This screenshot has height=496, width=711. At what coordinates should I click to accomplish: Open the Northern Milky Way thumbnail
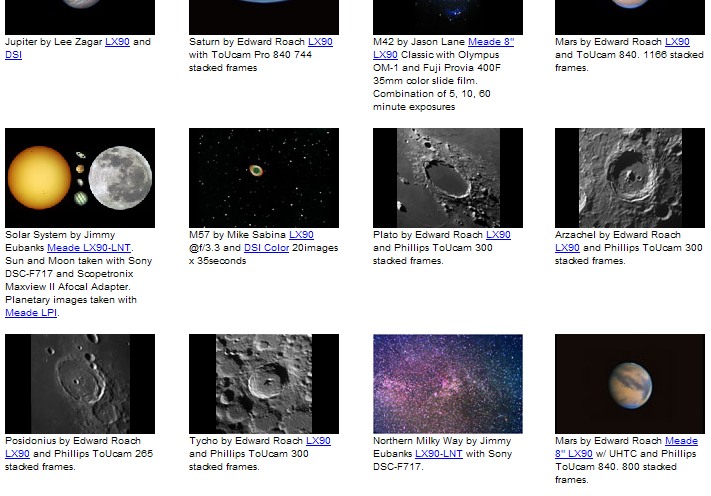448,384
